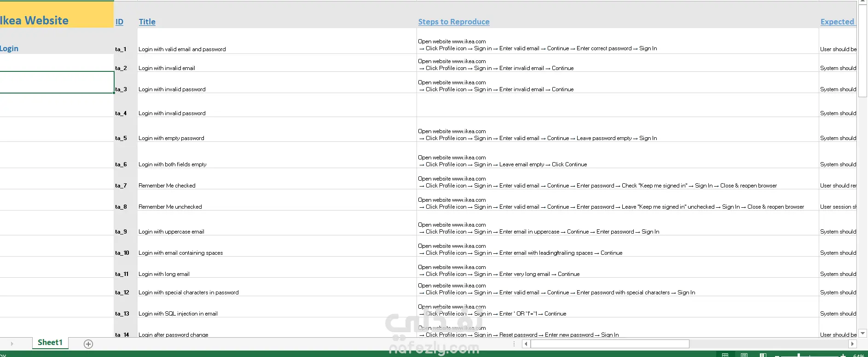The image size is (868, 357).
Task: Select ta_8 steps cell with 'unchecked'
Action: point(618,200)
